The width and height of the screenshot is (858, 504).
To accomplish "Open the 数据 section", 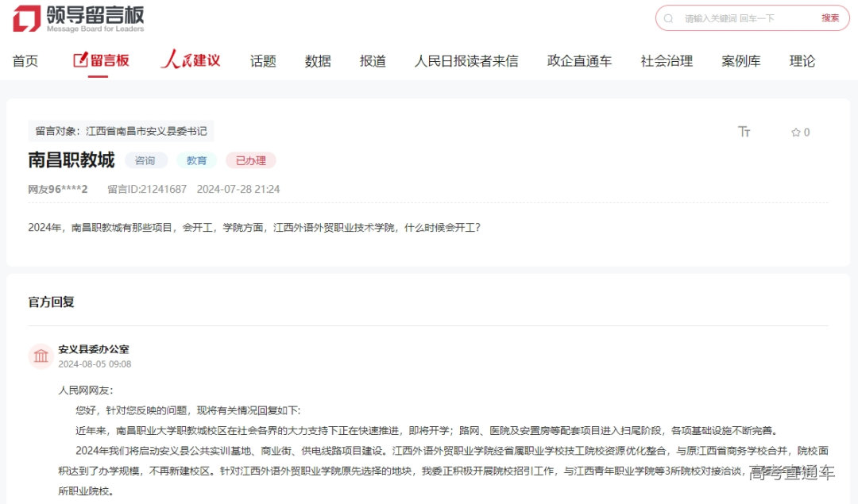I will (318, 60).
